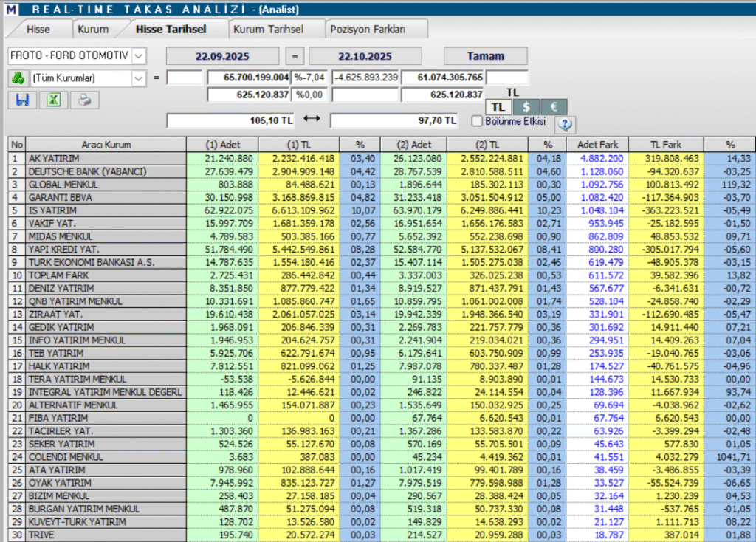The width and height of the screenshot is (756, 542).
Task: Enable the Bölünme Etkisi checkbox
Action: [477, 120]
